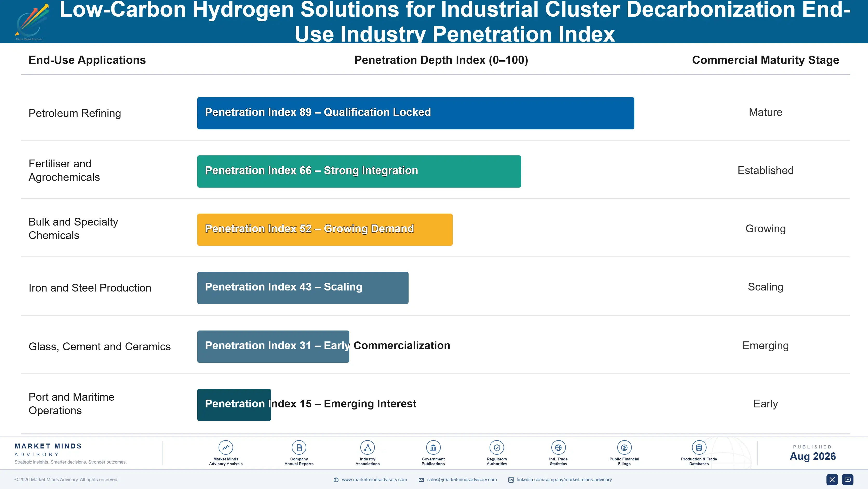Click the Regulatory Authorities shield icon
Viewport: 868px width, 489px height.
coord(497,447)
